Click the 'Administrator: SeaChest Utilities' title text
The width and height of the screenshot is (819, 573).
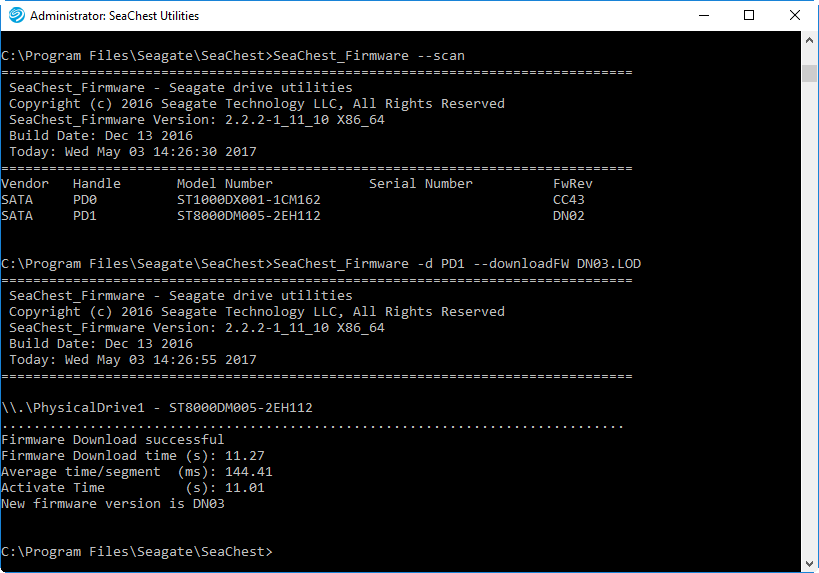click(x=114, y=16)
